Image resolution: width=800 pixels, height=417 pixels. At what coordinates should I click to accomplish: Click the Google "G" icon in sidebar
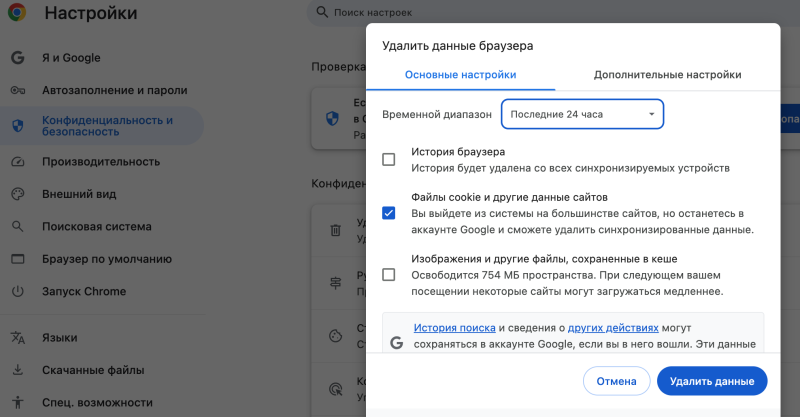tap(17, 57)
